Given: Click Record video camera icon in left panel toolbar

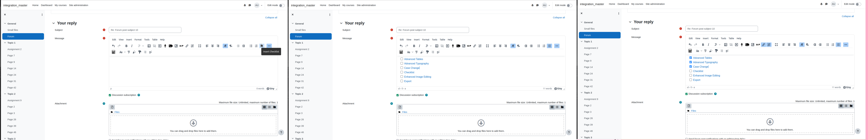Looking at the screenshot, I should [171, 46].
